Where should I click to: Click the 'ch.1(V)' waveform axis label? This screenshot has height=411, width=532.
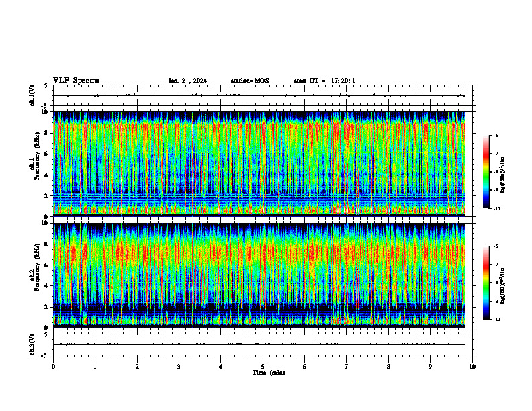[32, 95]
